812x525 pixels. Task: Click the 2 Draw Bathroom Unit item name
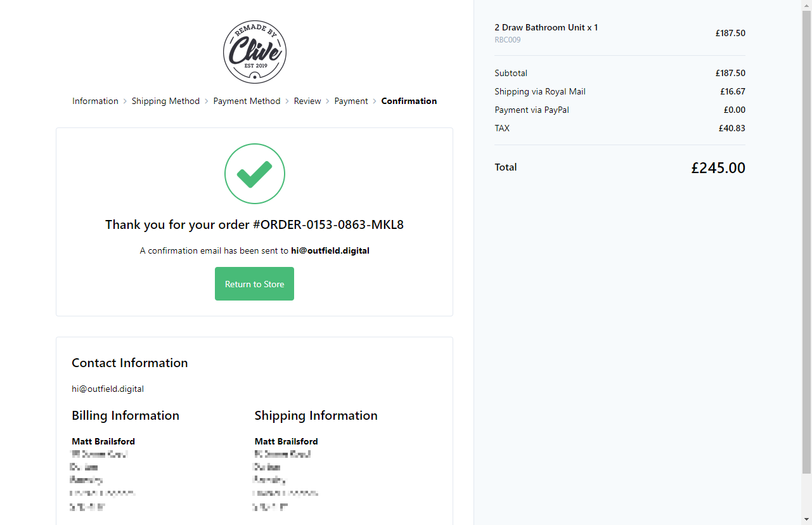click(546, 28)
